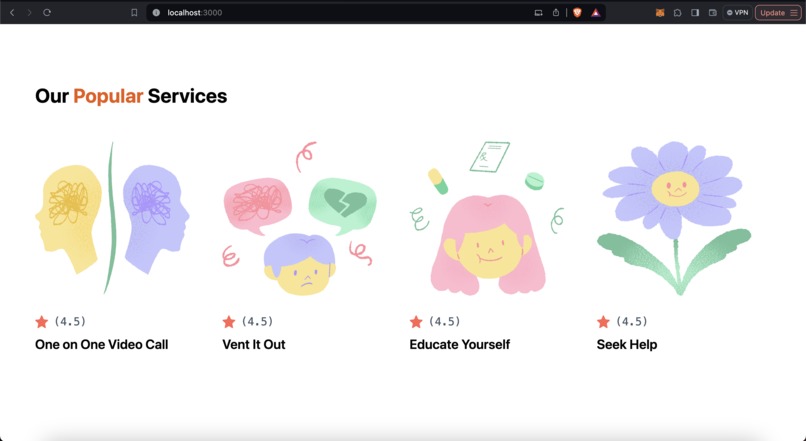
Task: Open Brave Shields lion icon
Action: coord(577,12)
